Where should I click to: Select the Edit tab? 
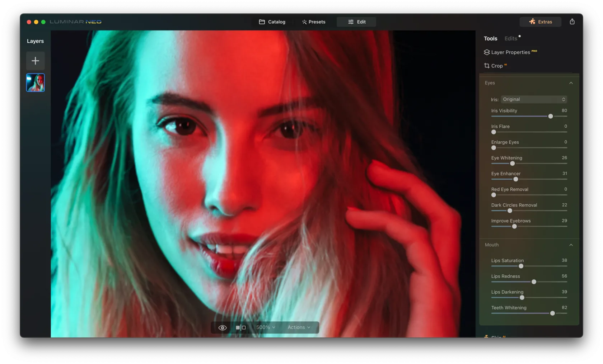pos(356,22)
